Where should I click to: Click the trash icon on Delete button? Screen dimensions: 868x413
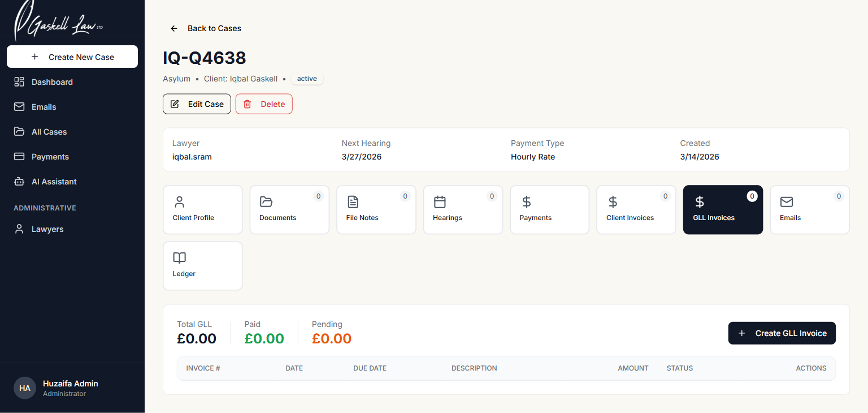tap(247, 104)
